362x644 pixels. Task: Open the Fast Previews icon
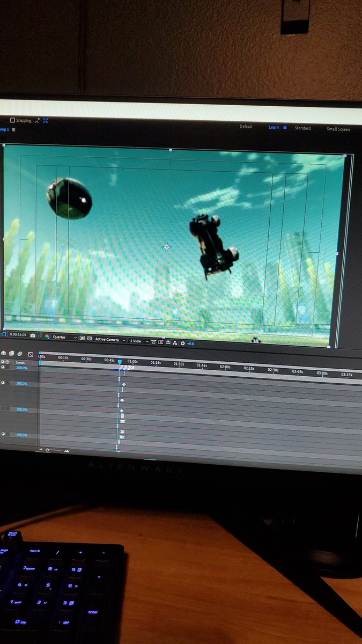pos(161,341)
